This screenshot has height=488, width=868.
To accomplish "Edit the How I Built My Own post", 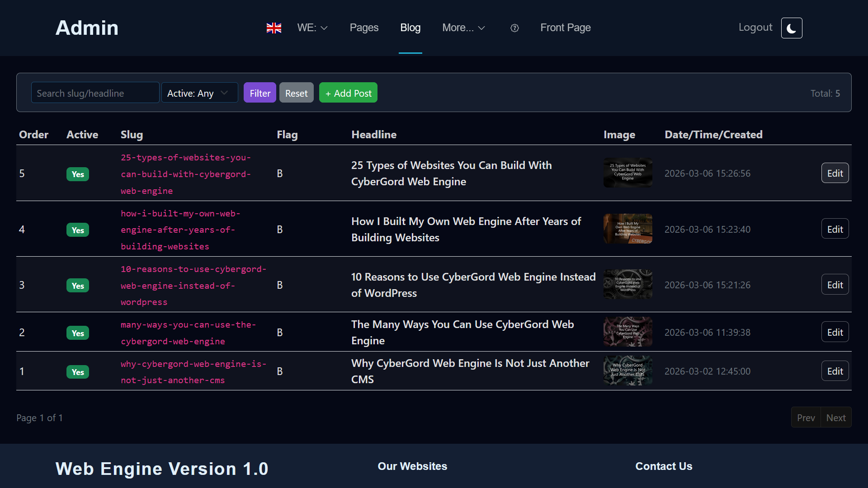I will [835, 229].
